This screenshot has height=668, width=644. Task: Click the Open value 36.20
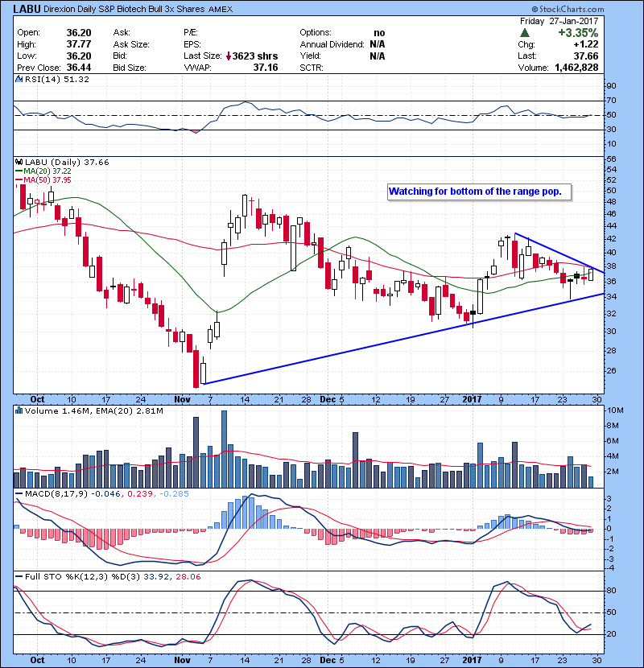(x=79, y=33)
